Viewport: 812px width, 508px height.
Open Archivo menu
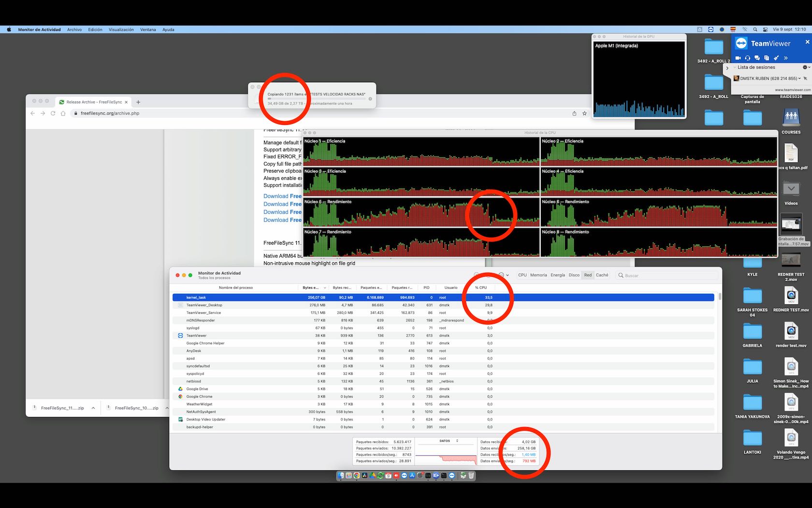(x=74, y=30)
